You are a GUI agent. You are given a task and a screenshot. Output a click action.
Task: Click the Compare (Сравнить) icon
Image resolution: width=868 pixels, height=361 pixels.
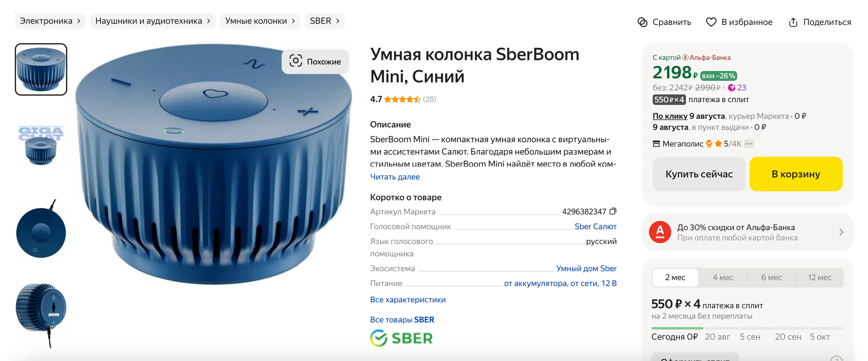pos(642,22)
